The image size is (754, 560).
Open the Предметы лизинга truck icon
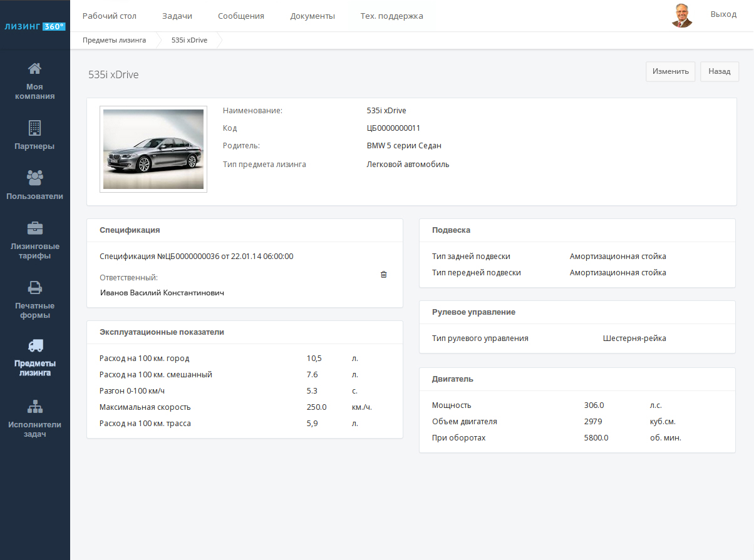point(35,345)
